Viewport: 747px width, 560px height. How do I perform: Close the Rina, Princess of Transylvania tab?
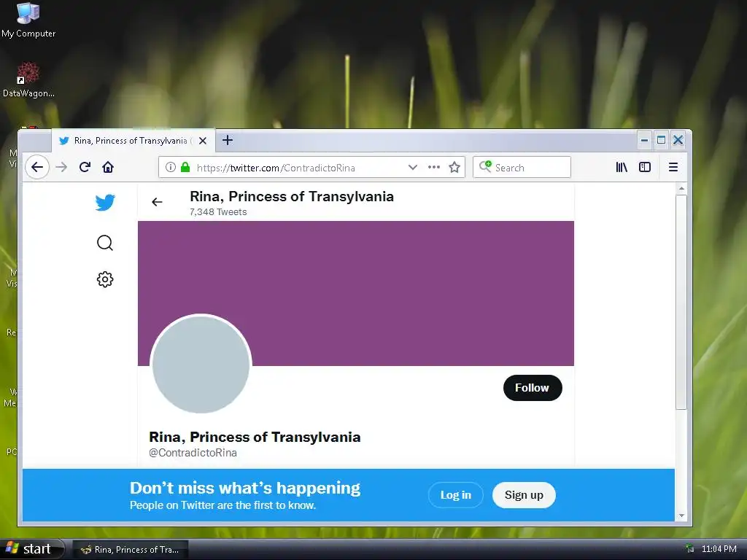pos(203,141)
